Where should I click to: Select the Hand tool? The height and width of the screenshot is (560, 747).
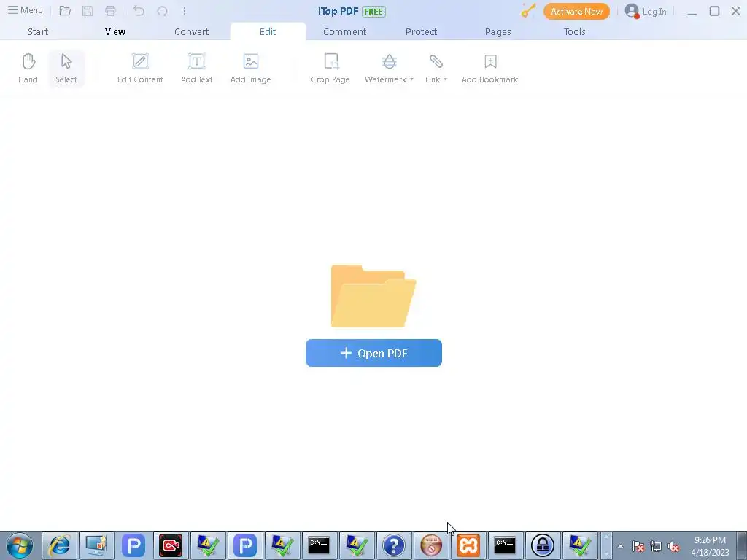pos(28,69)
